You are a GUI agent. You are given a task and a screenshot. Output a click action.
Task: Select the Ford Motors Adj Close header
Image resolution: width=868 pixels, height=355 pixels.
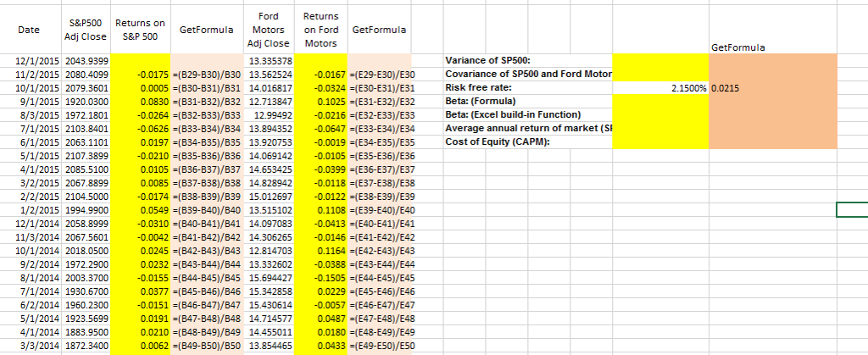click(x=268, y=30)
